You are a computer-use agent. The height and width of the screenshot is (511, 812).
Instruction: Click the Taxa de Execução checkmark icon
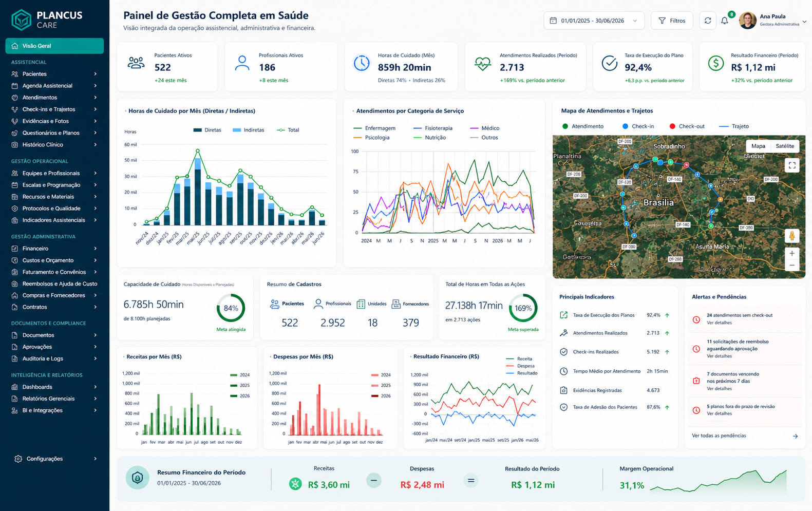(609, 63)
